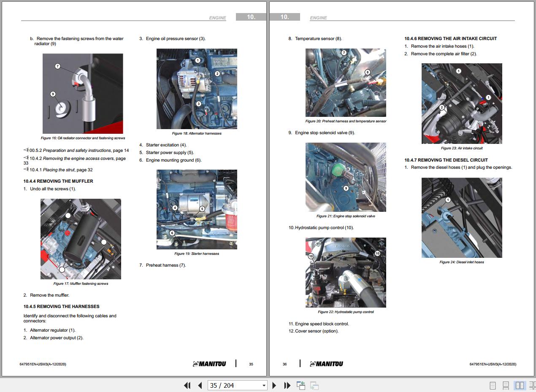Click the previous view navigation icon

pos(301,385)
